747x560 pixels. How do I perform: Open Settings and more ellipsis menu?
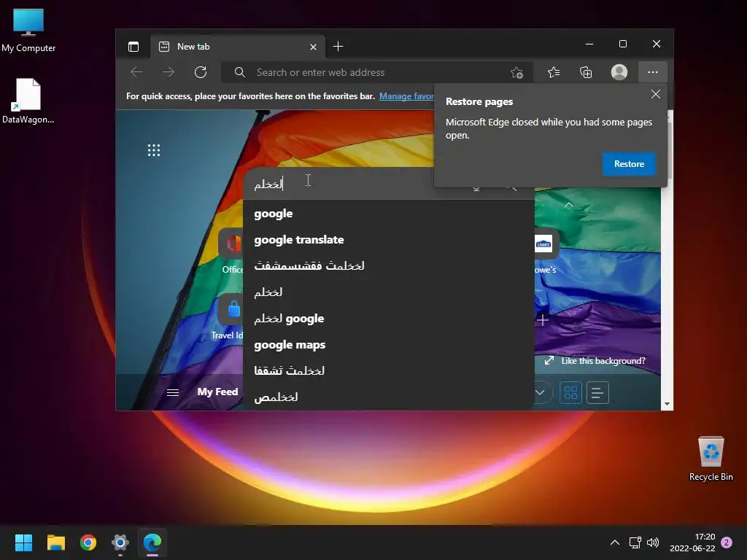coord(653,72)
